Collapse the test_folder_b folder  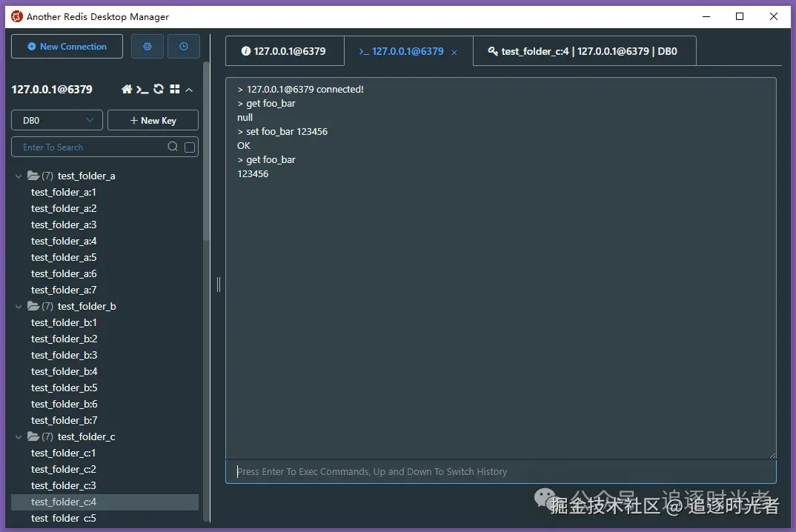[19, 307]
